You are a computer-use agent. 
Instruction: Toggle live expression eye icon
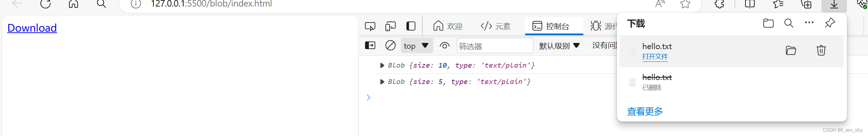pos(445,46)
